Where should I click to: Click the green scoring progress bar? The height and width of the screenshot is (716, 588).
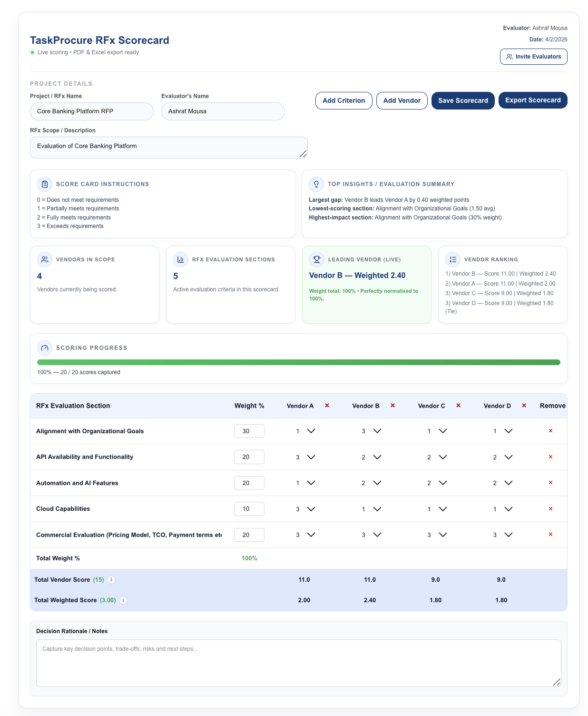[299, 362]
